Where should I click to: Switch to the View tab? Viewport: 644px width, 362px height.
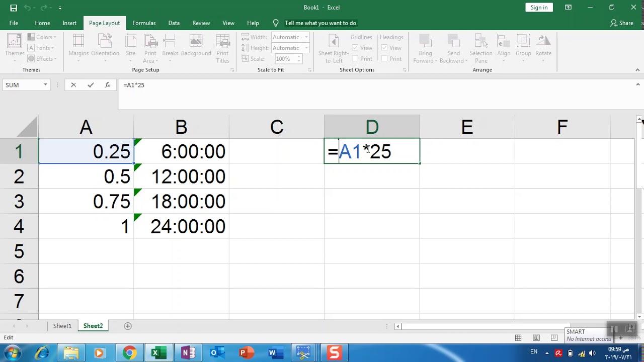click(x=228, y=23)
